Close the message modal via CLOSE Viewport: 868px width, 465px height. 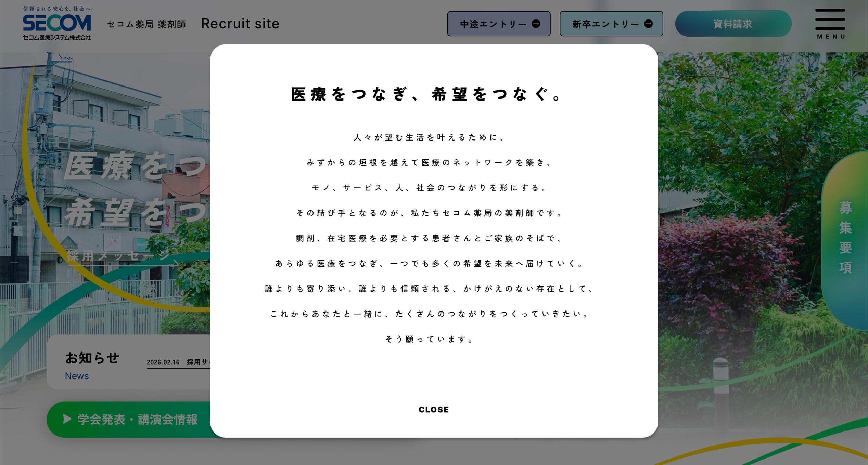click(434, 409)
